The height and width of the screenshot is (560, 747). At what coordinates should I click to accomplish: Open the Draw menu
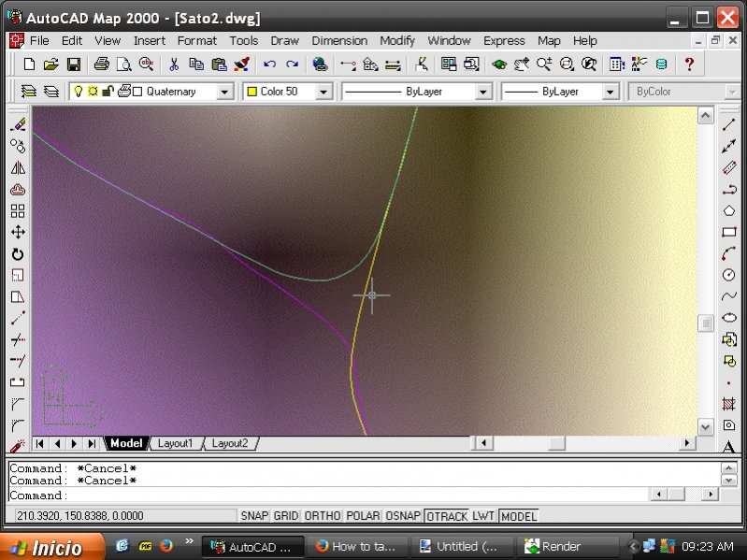tap(284, 41)
